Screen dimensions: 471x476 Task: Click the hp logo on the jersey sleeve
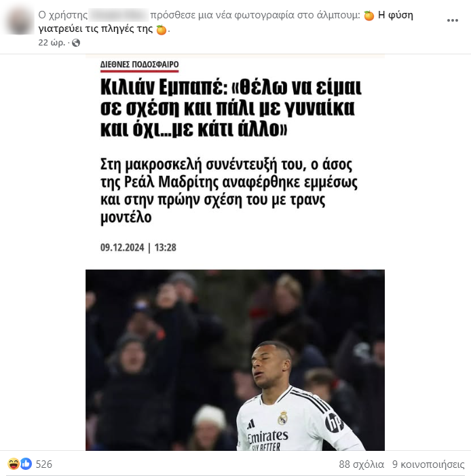(334, 422)
